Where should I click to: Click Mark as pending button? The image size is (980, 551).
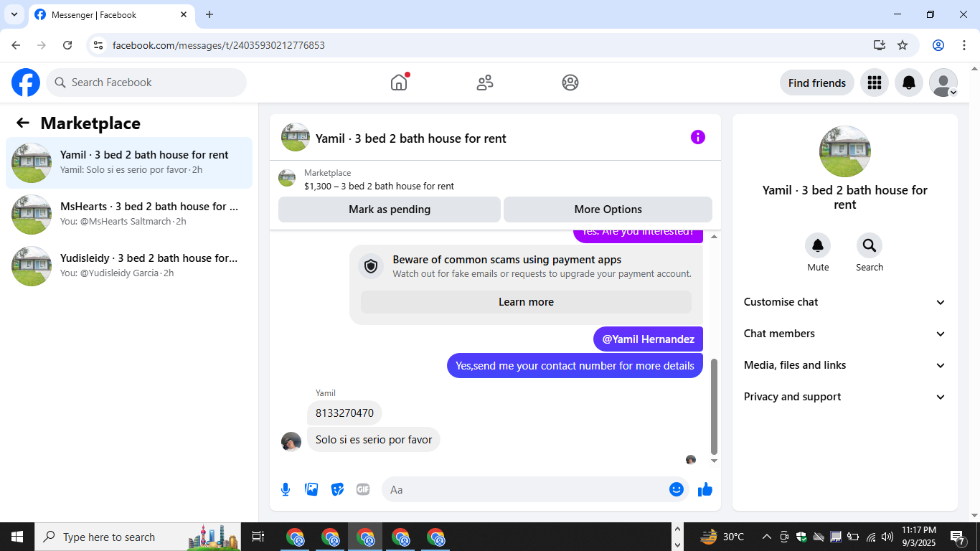tap(390, 209)
